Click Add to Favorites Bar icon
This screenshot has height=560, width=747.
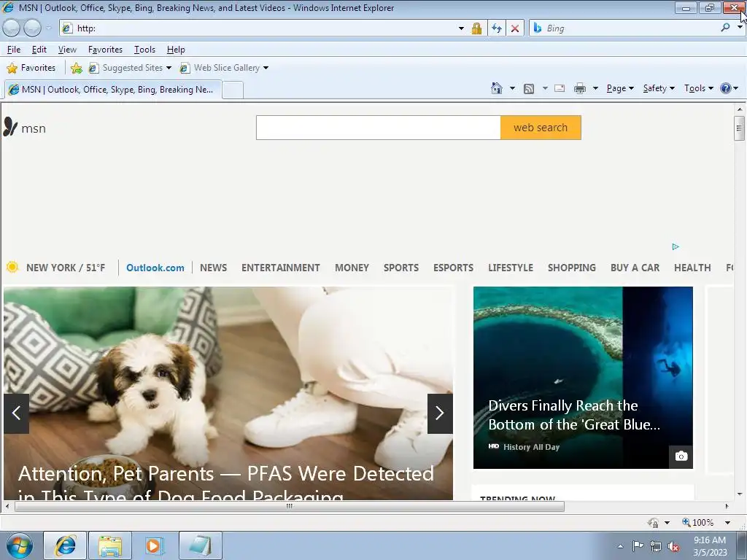pos(76,68)
